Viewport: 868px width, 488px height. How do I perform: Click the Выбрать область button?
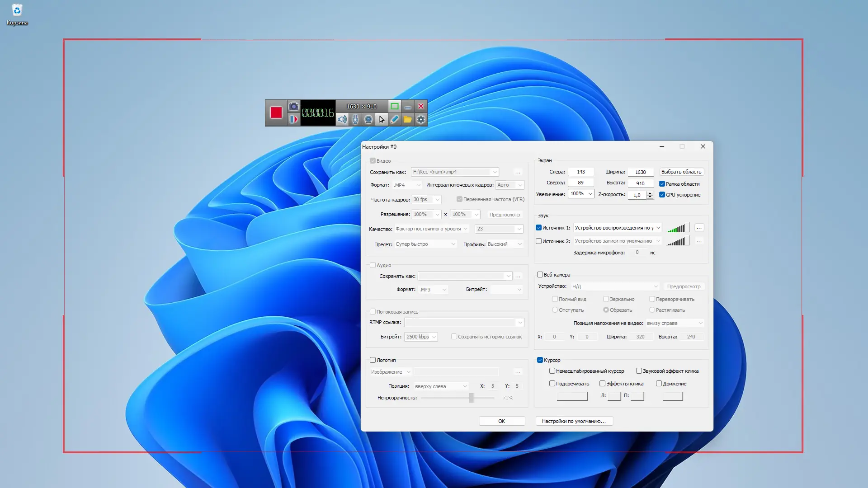pos(681,172)
